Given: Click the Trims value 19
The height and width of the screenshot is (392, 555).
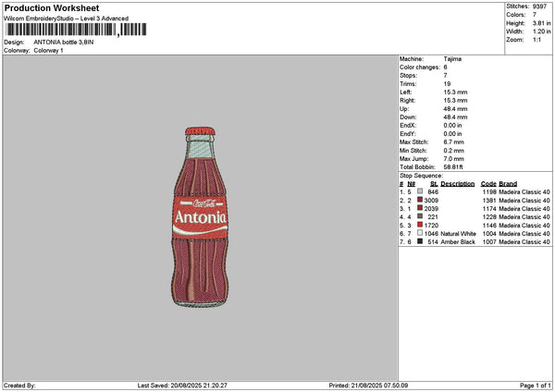Looking at the screenshot, I should (x=447, y=84).
